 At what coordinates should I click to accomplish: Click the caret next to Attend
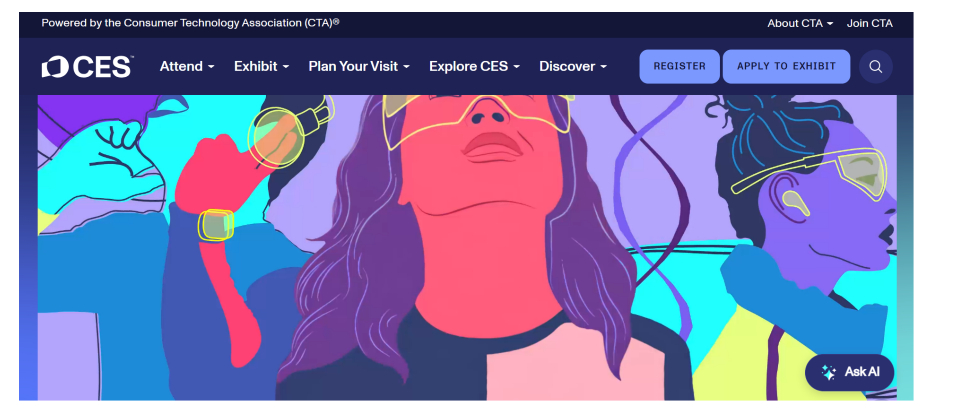pyautogui.click(x=211, y=67)
